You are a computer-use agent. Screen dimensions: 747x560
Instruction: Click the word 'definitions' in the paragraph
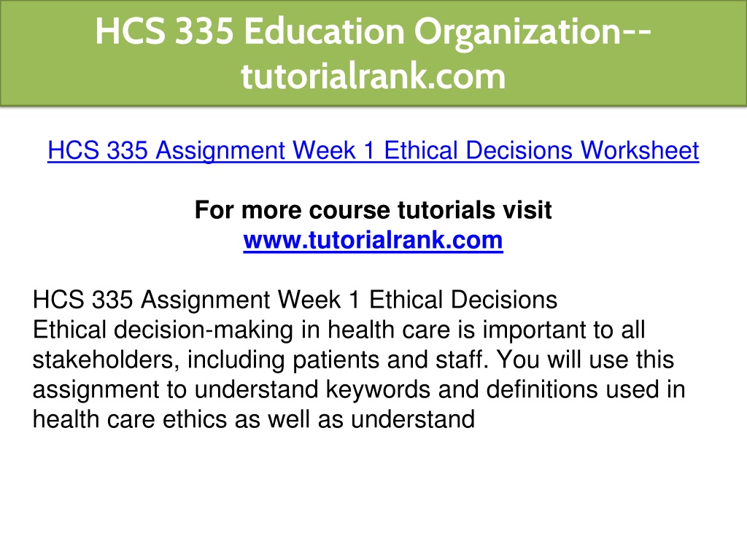click(542, 389)
